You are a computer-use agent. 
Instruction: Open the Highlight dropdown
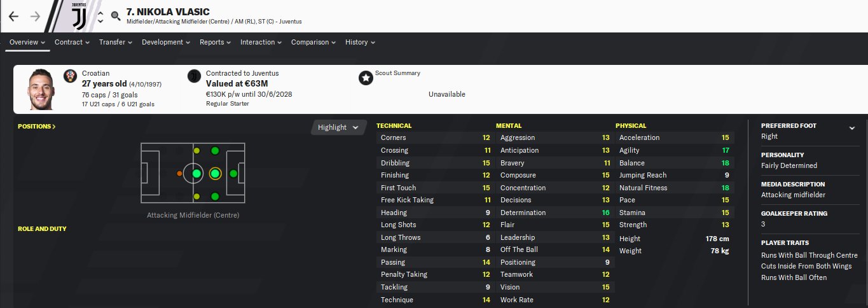[x=339, y=127]
